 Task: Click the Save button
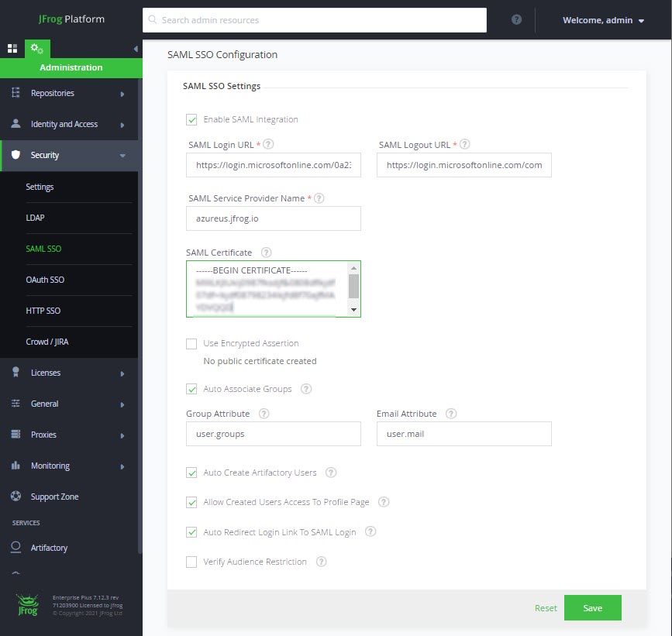[x=592, y=608]
